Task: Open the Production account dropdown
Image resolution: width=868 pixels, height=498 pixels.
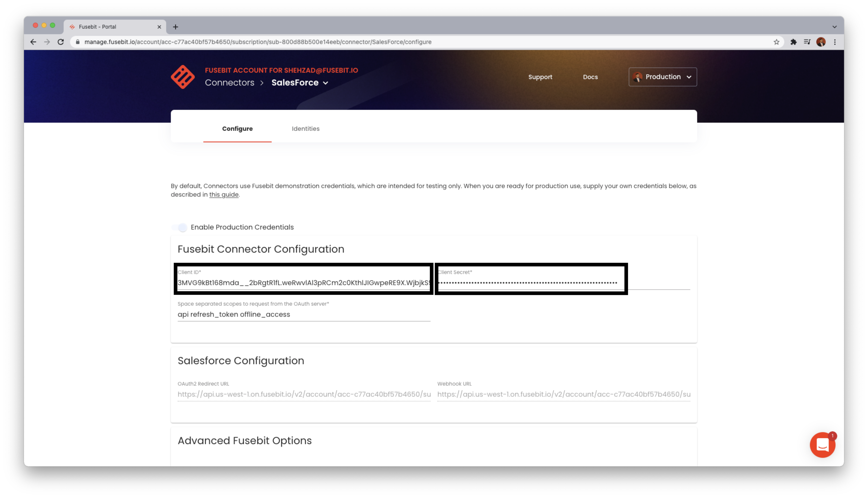Action: [662, 77]
